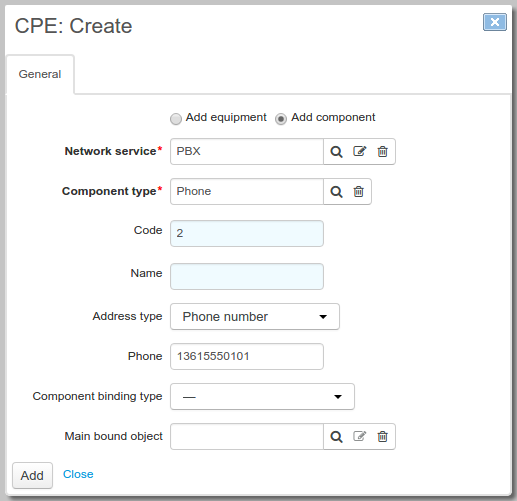Viewport: 517px width, 501px height.
Task: Search for a Network service value
Action: pos(336,152)
